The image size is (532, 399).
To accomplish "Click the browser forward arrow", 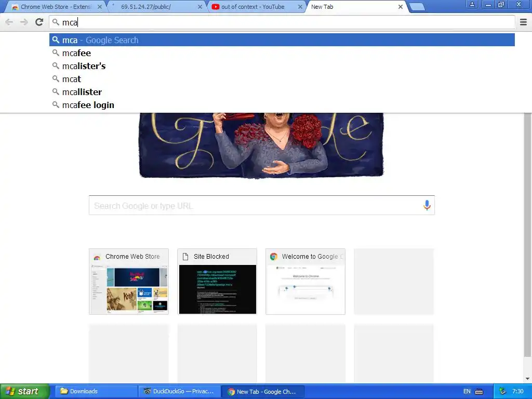I will [x=24, y=22].
